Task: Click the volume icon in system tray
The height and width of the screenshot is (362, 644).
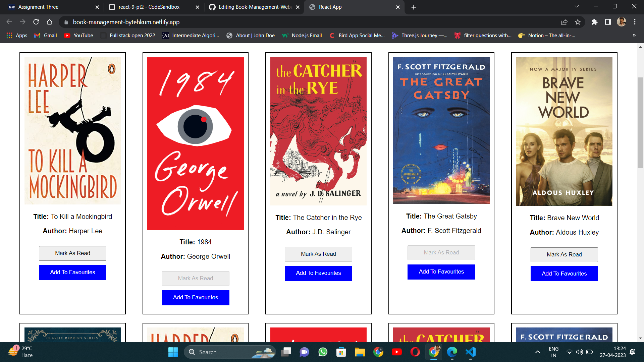Action: 579,352
